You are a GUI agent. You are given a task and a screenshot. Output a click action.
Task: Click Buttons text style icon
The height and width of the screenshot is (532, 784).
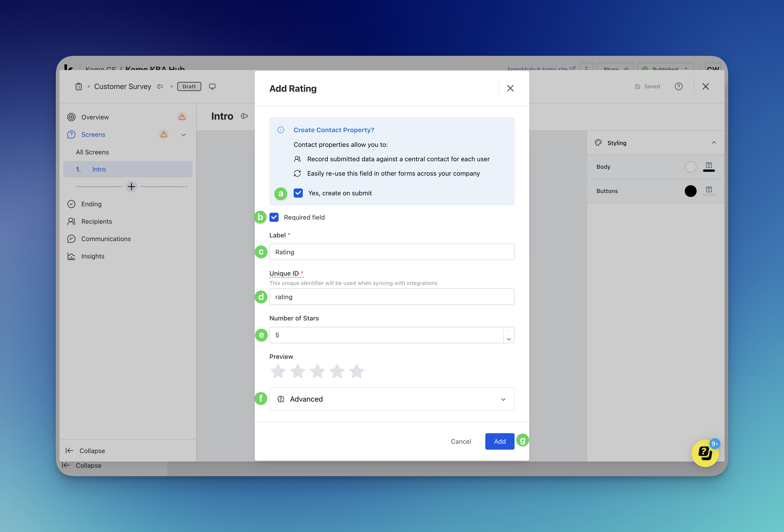[x=709, y=191]
